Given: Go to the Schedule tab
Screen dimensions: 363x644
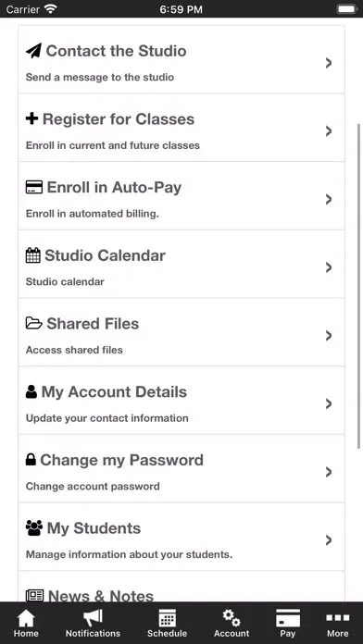Looking at the screenshot, I should click(x=167, y=623).
